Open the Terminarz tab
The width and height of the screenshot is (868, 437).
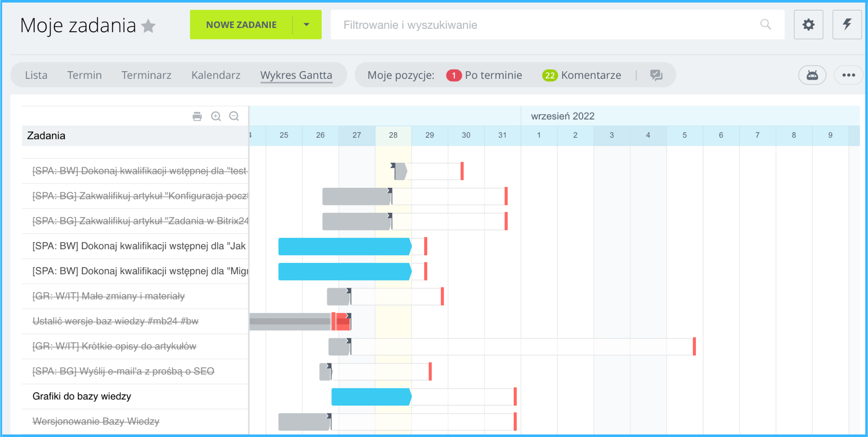point(146,75)
